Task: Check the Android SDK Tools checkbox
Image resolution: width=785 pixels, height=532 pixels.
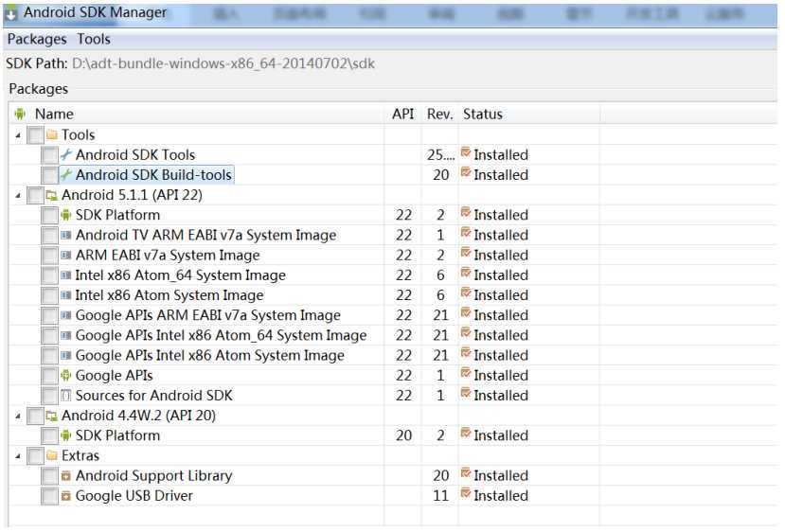Action: [49, 155]
